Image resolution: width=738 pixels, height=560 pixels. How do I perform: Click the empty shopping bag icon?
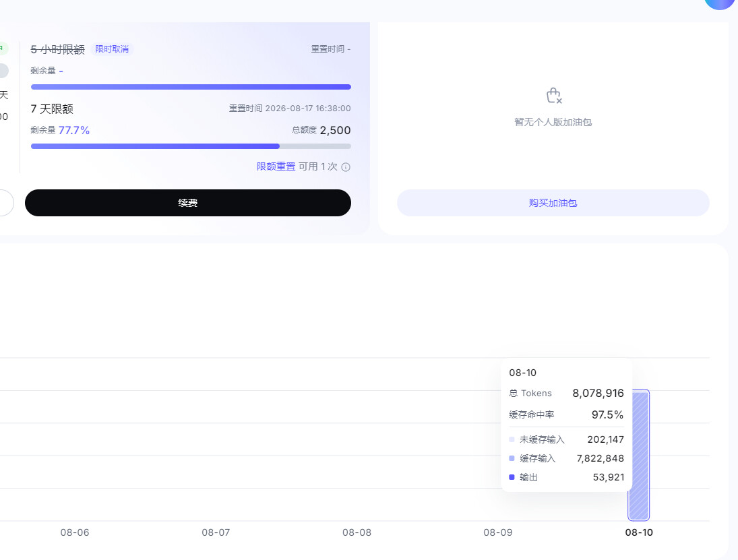(x=554, y=96)
